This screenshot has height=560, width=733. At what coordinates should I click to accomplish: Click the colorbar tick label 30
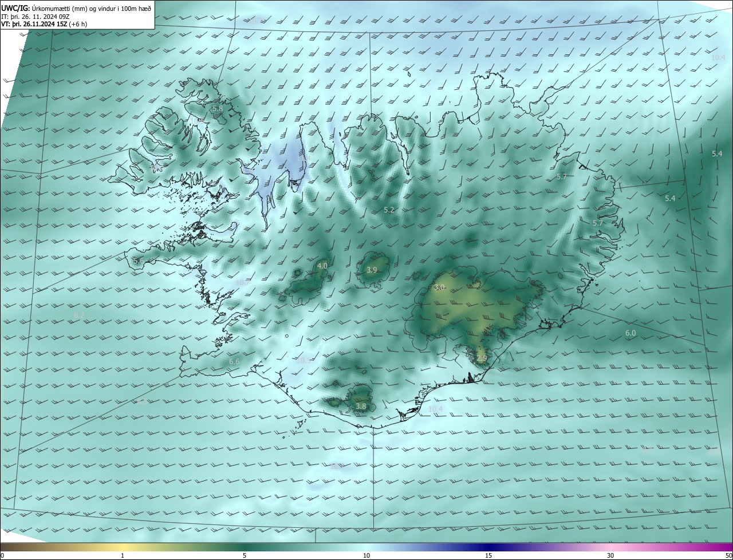[x=610, y=555]
